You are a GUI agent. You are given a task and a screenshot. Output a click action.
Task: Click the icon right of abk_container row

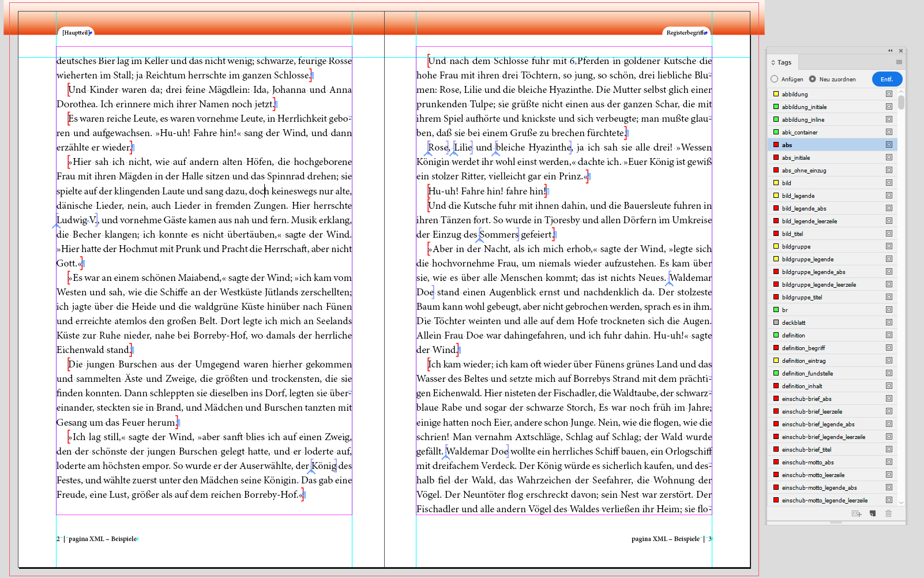[889, 132]
